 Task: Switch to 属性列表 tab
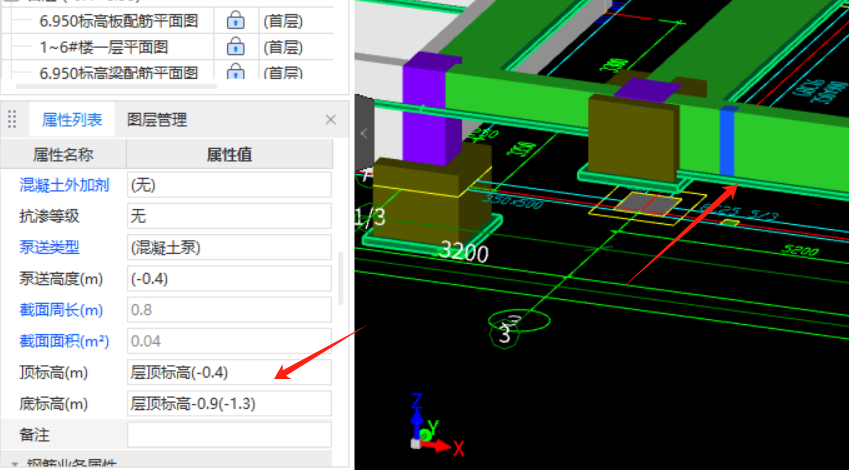72,120
